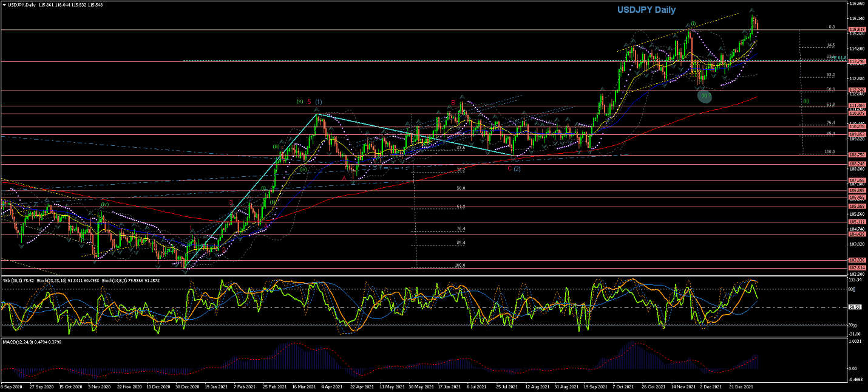Click the MACD(12,24,9) indicator label
Viewport: 868px width, 392px height.
(18, 342)
